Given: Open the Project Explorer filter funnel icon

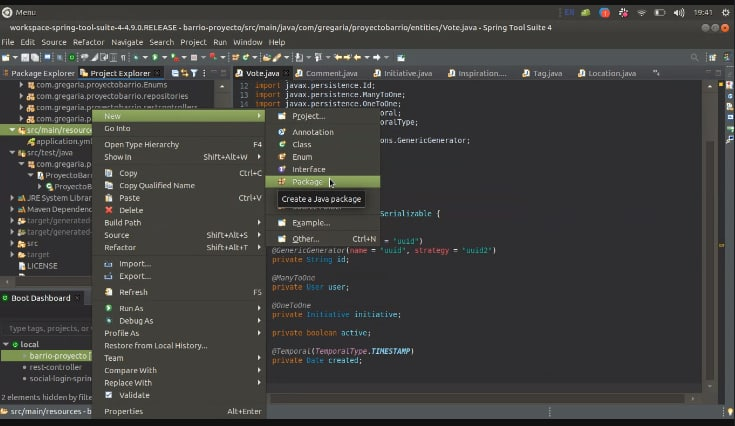Looking at the screenshot, I should tap(194, 73).
